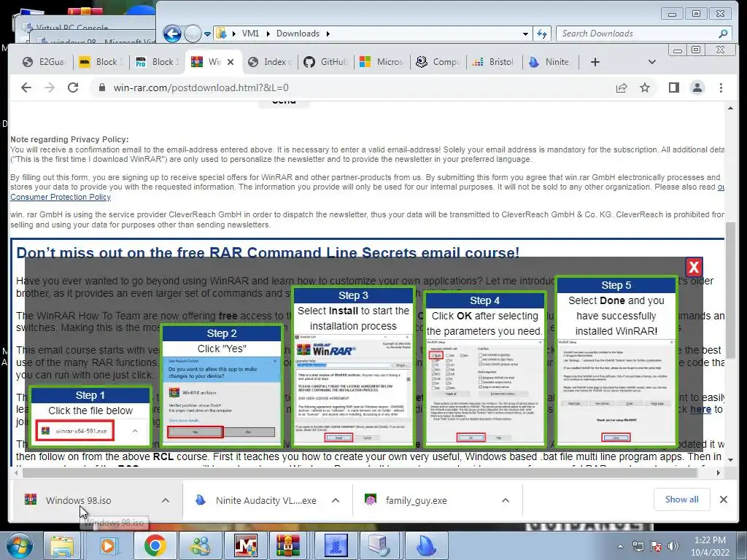Click the site padlock icon
Screen dimensions: 747x560
point(101,87)
